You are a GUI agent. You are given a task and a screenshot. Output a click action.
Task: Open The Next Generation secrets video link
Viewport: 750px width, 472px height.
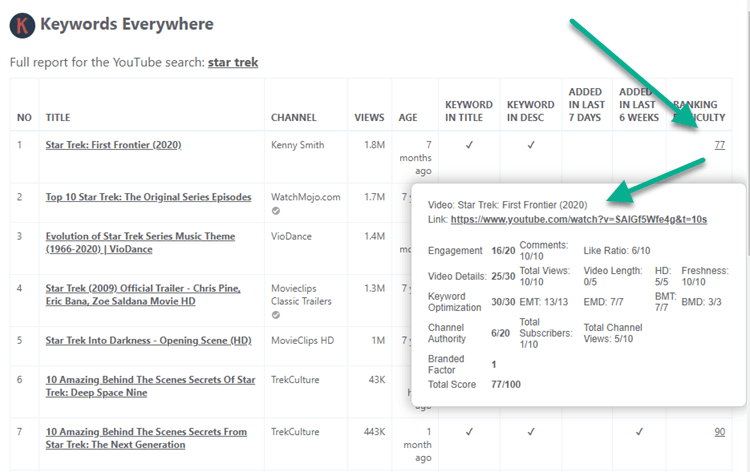click(x=146, y=438)
